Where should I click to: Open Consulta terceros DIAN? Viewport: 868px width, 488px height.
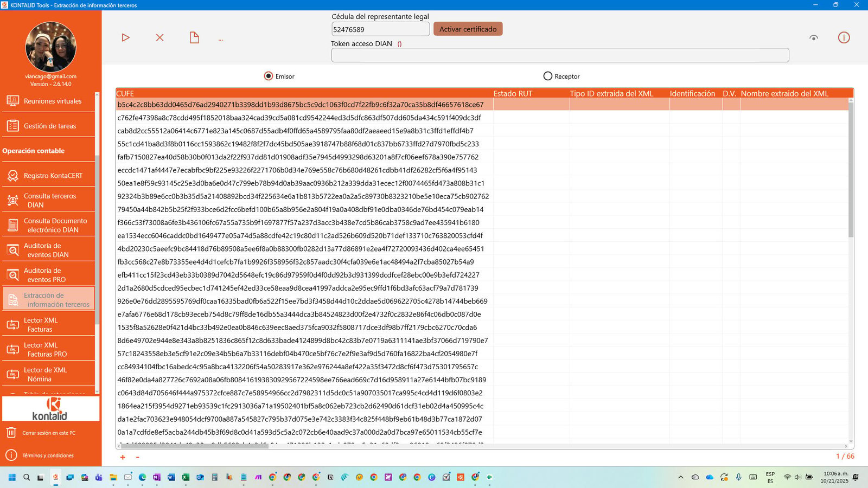(x=48, y=200)
